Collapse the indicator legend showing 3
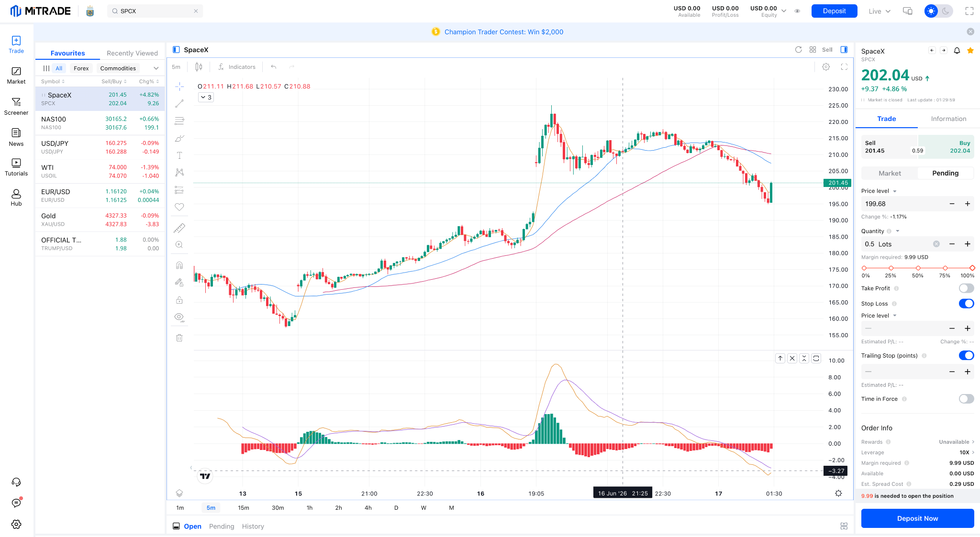This screenshot has height=537, width=980. 206,98
